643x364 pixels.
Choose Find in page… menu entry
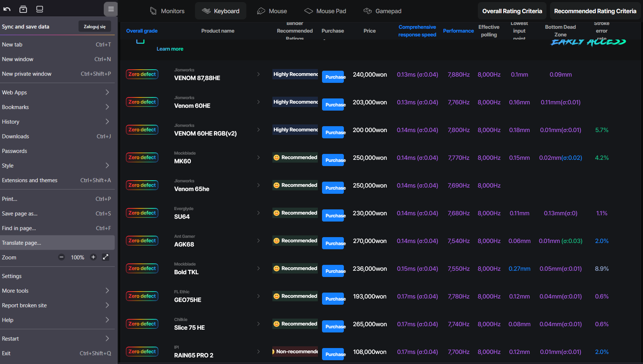tap(57, 228)
